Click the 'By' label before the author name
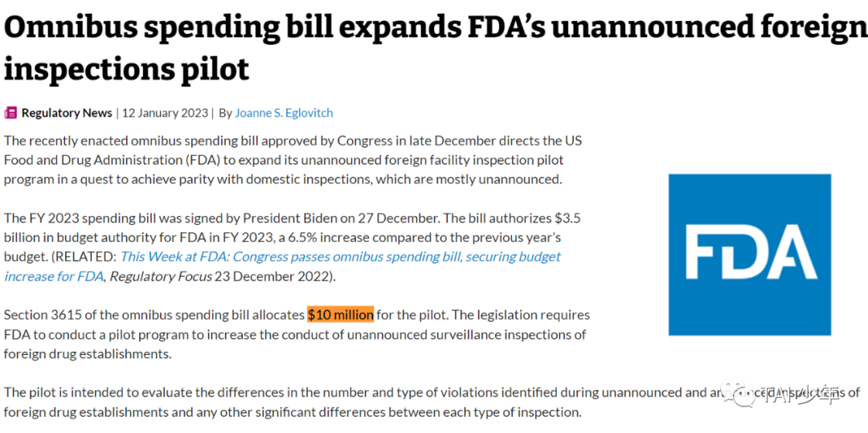Screen dimensions: 868x433 [x=225, y=113]
